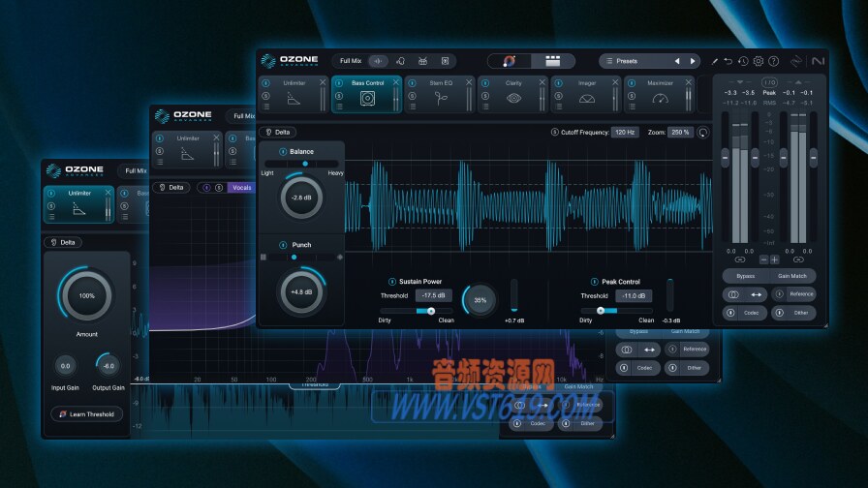Screen dimensions: 868x488
Task: Select the drums stem focus icon
Action: [423, 61]
